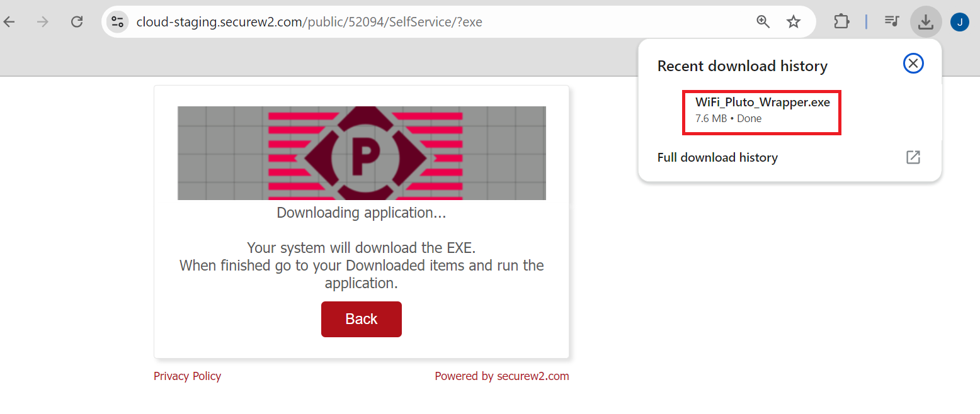Open site information icon in address bar

click(117, 22)
